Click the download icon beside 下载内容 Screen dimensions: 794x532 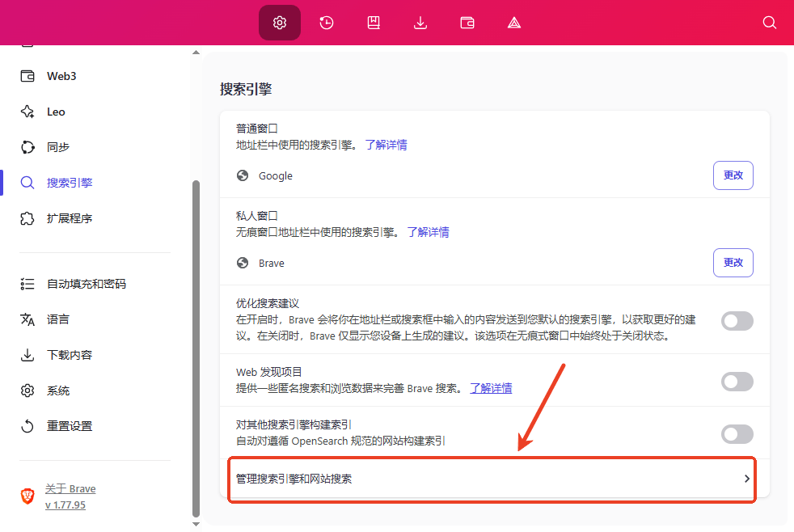pyautogui.click(x=27, y=355)
